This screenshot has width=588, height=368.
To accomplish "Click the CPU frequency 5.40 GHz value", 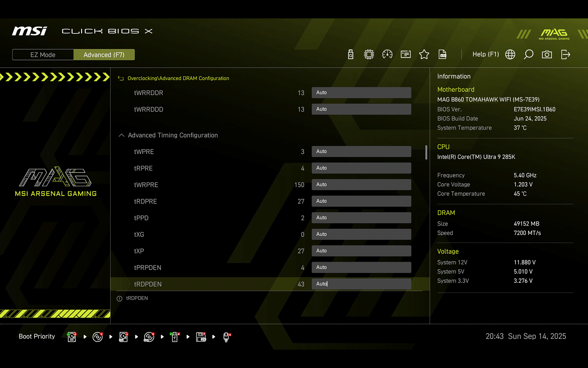I will pyautogui.click(x=525, y=175).
